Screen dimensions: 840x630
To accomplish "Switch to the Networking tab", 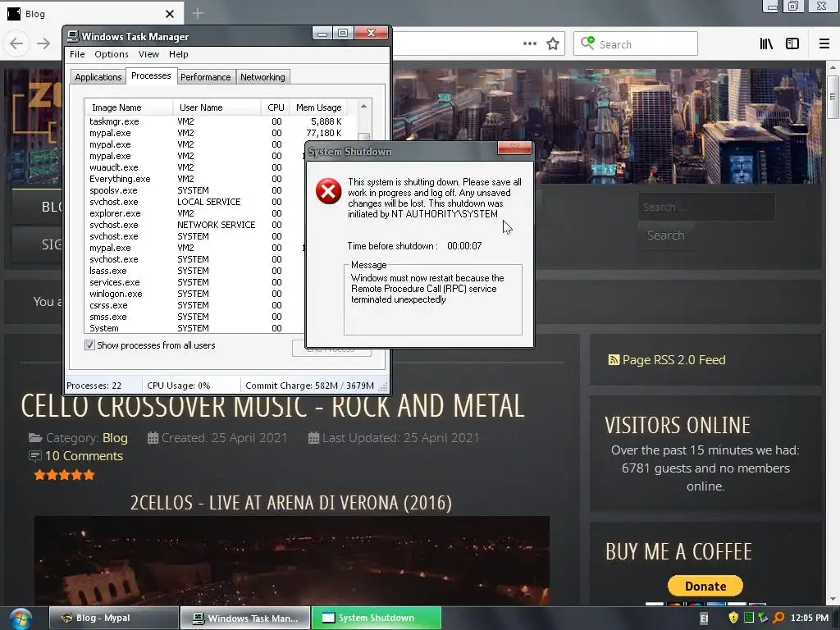I will [x=262, y=77].
